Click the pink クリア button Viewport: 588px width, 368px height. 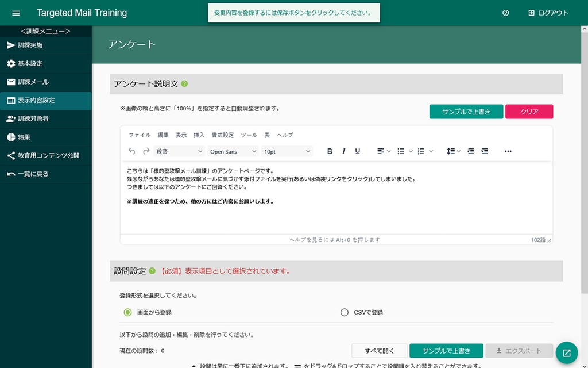(x=529, y=112)
